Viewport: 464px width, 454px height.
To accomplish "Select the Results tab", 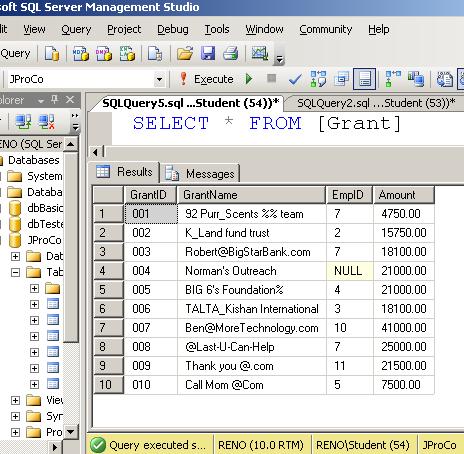I will pyautogui.click(x=125, y=172).
